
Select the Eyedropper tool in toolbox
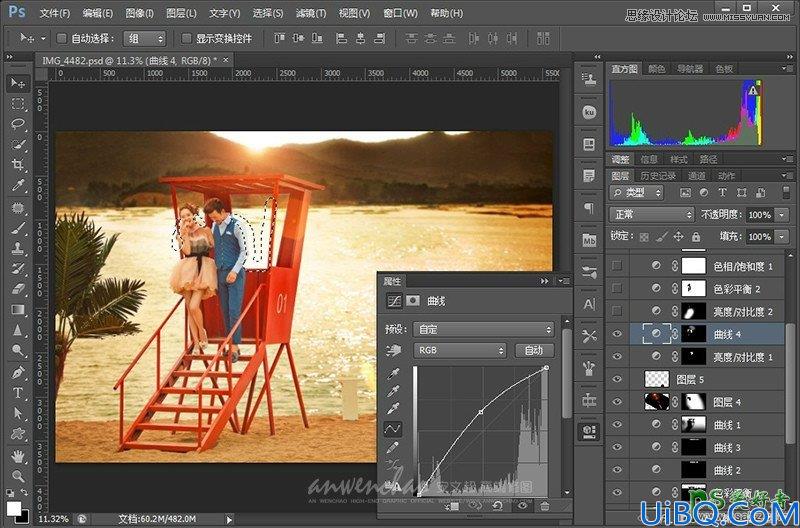tap(18, 185)
